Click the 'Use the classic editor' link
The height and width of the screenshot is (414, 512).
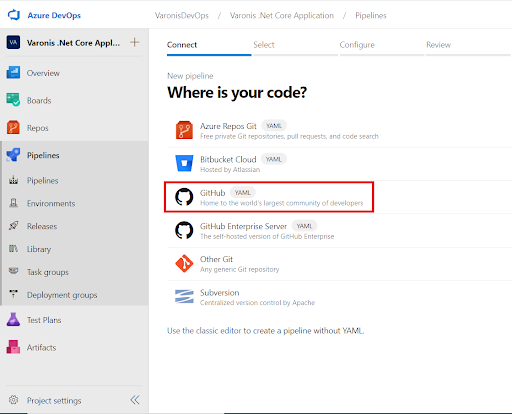coord(204,331)
